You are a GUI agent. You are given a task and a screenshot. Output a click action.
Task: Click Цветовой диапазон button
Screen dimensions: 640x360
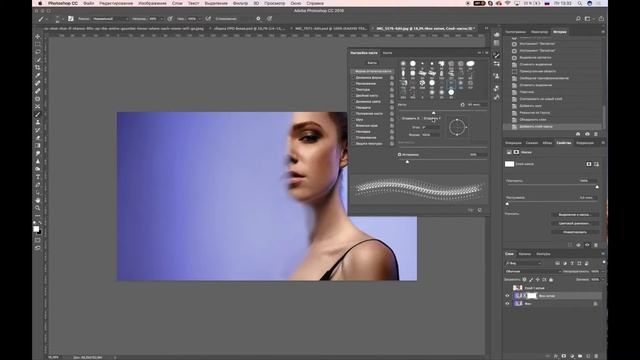[575, 223]
